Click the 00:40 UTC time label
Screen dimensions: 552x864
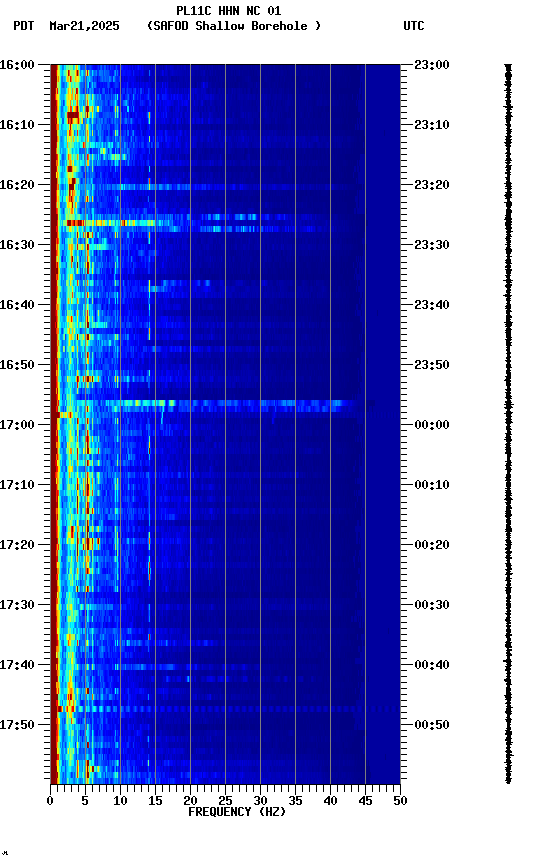coord(432,665)
